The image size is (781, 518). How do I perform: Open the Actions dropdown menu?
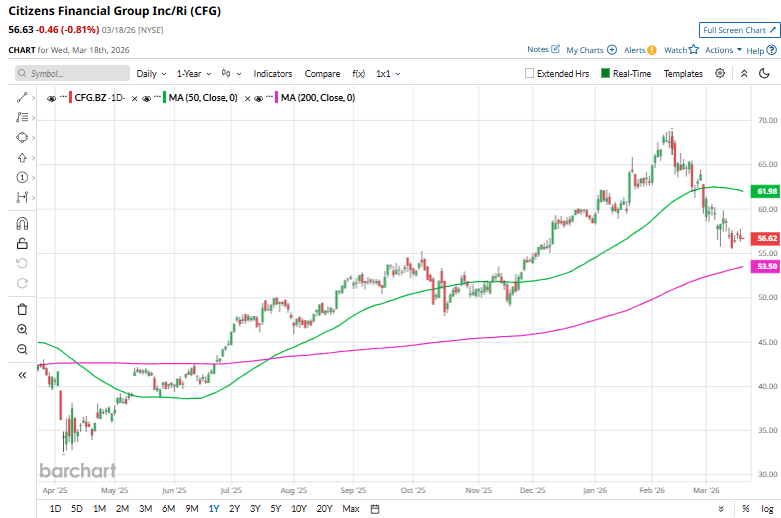coord(722,50)
